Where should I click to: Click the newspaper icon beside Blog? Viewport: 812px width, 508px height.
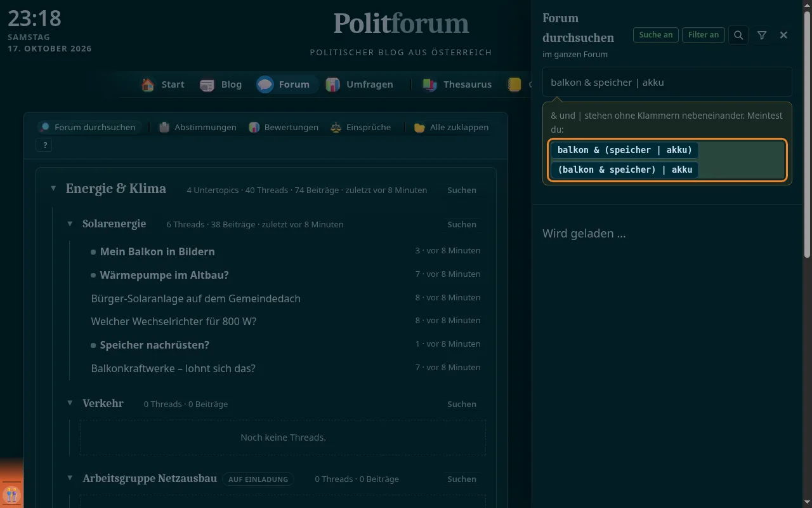pyautogui.click(x=207, y=84)
